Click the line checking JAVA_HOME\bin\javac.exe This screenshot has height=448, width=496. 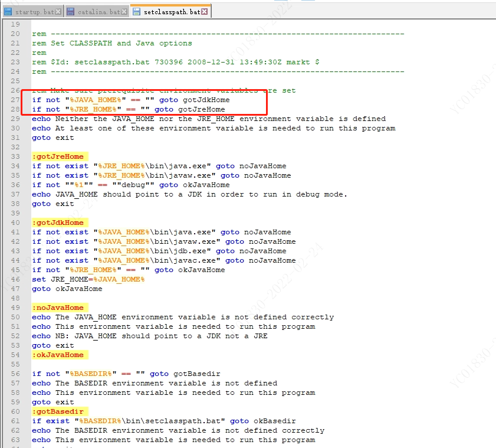click(164, 261)
